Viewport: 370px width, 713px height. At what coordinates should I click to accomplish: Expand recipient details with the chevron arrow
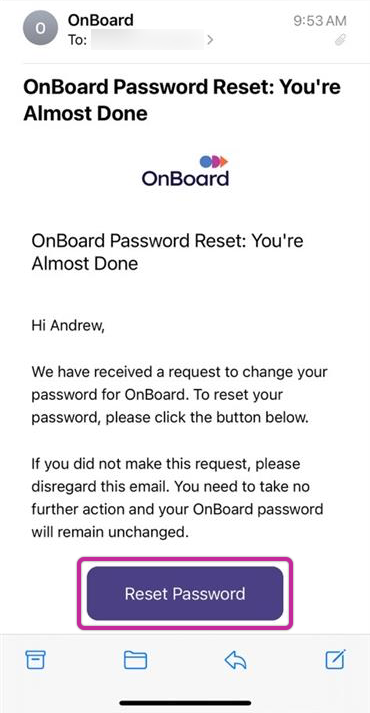(210, 40)
